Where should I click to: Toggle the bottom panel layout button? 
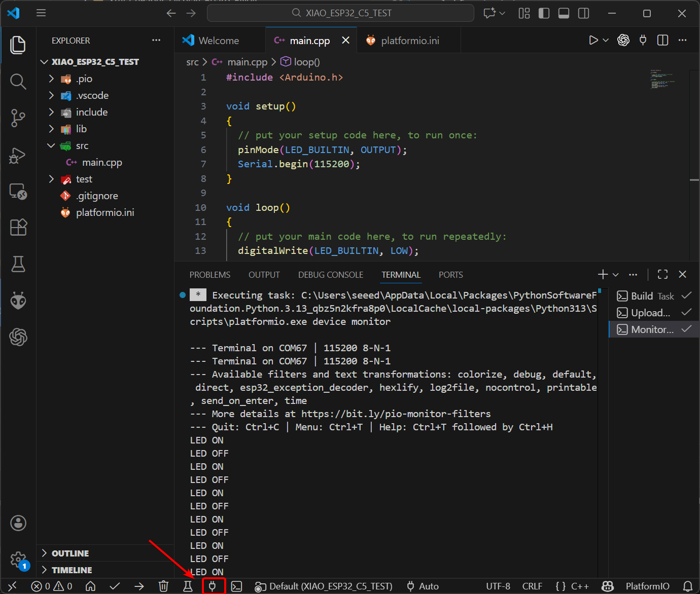pyautogui.click(x=564, y=13)
